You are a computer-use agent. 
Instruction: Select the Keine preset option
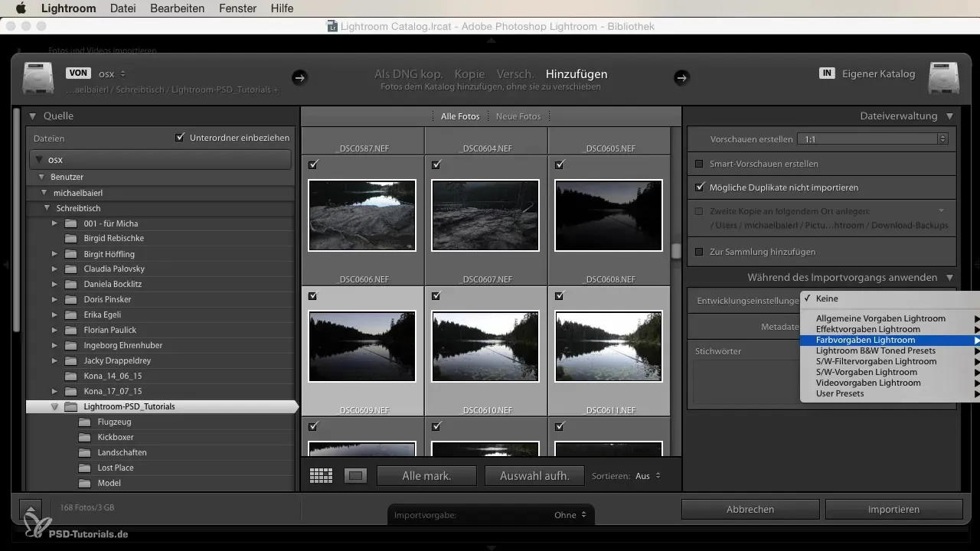point(890,298)
